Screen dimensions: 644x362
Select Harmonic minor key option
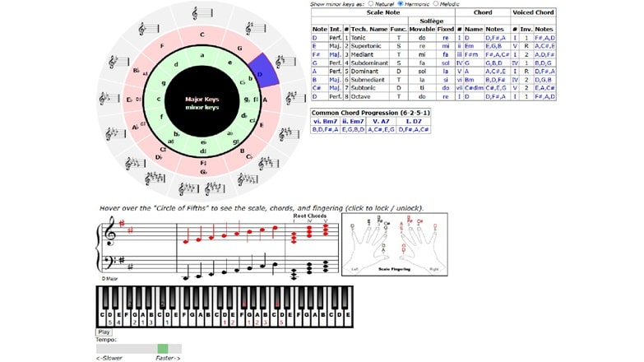coord(401,4)
